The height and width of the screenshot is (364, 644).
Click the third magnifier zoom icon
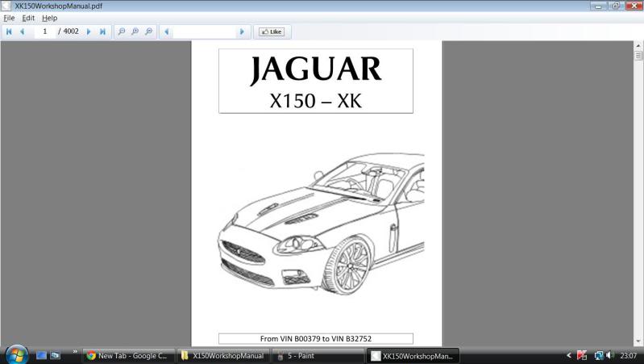[149, 31]
